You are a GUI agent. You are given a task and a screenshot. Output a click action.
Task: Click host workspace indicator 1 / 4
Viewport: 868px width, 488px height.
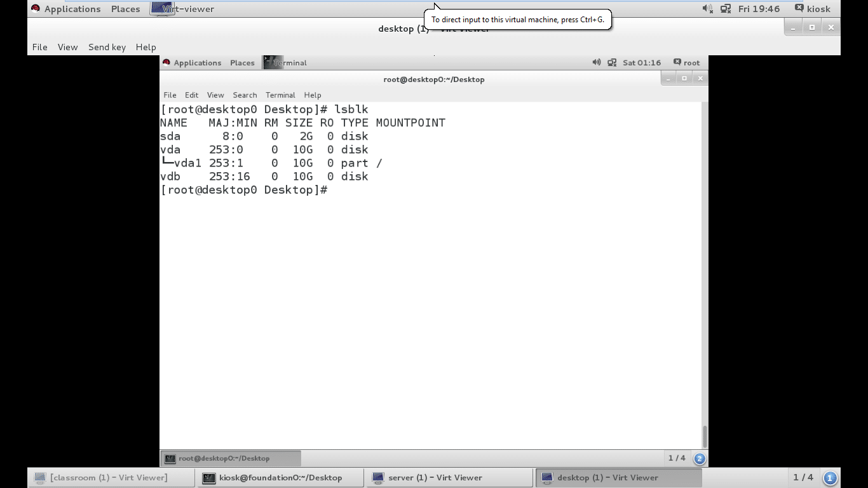click(x=803, y=477)
